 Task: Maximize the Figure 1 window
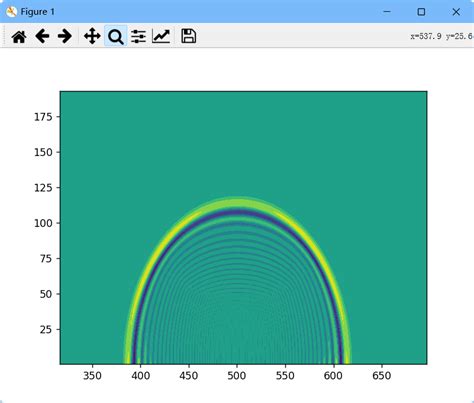pos(421,12)
